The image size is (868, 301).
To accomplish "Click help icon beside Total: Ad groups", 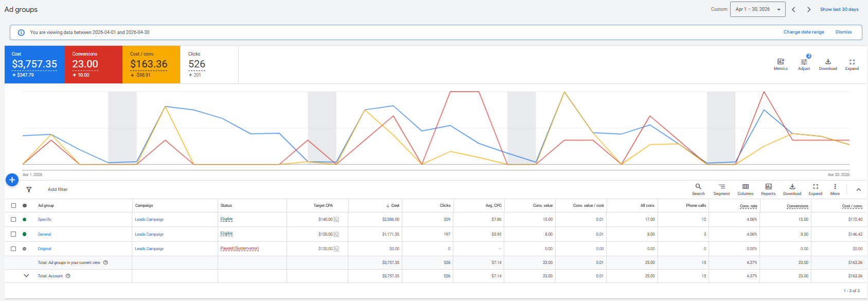I will tap(105, 262).
